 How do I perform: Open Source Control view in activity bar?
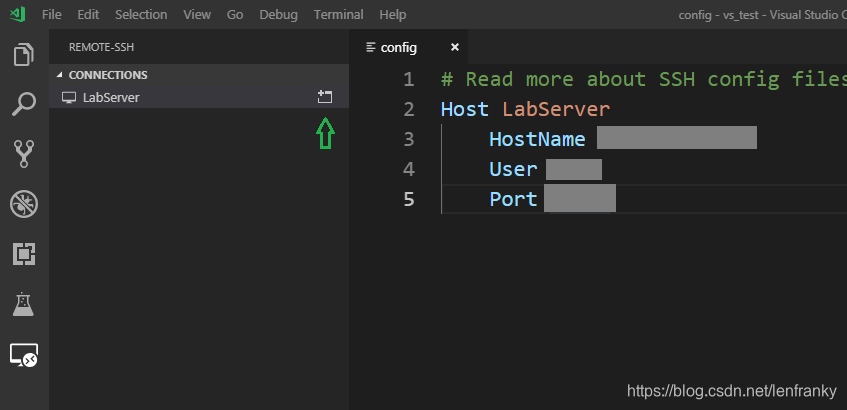(24, 154)
